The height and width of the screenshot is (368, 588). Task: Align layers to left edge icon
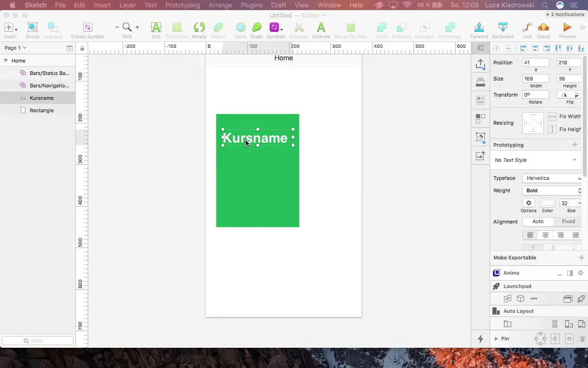(x=523, y=48)
